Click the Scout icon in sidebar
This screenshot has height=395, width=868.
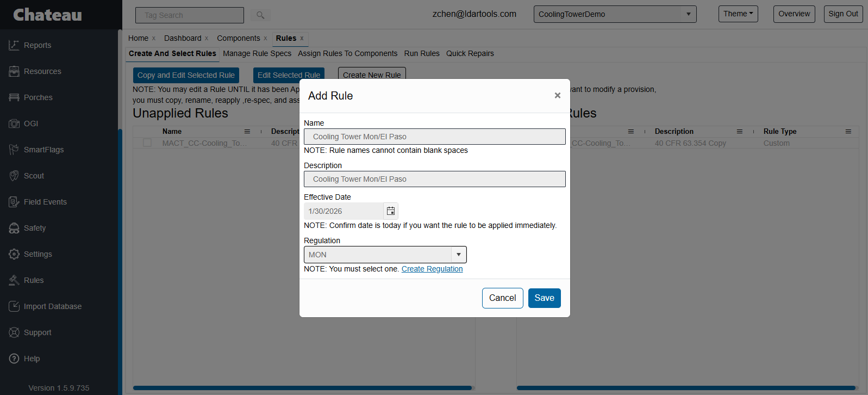tap(14, 176)
